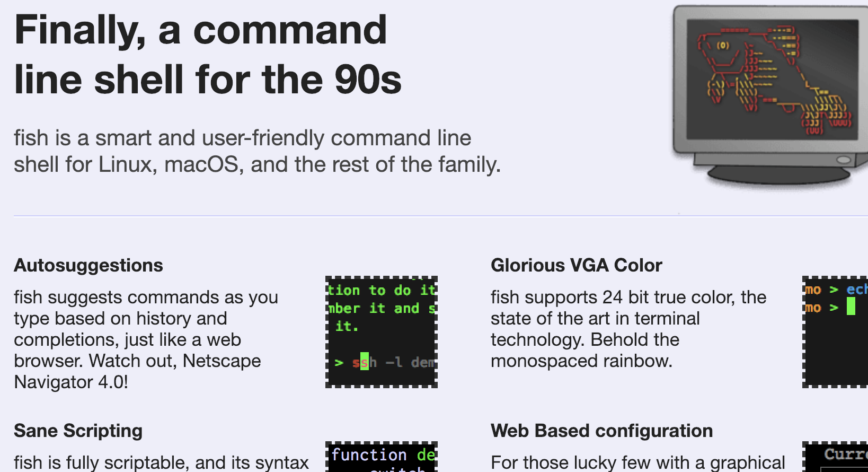Open the Web Based configuration screenshot thumbnail

(x=835, y=457)
